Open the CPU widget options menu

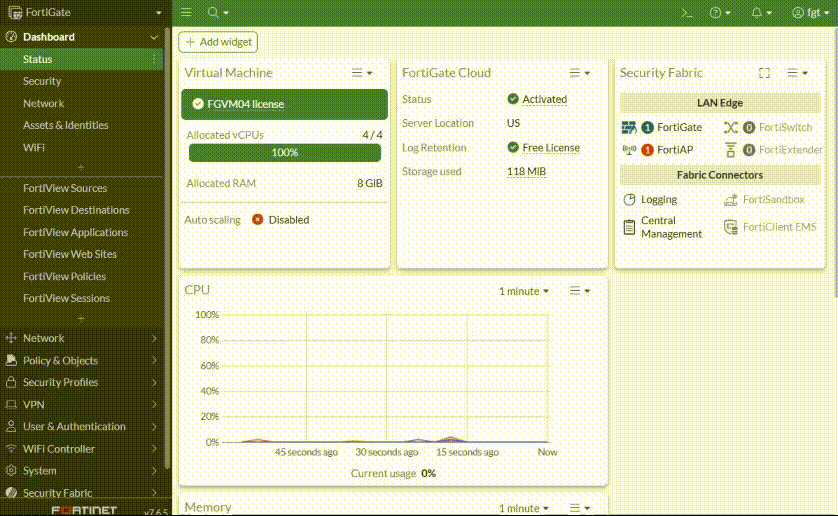(x=579, y=290)
